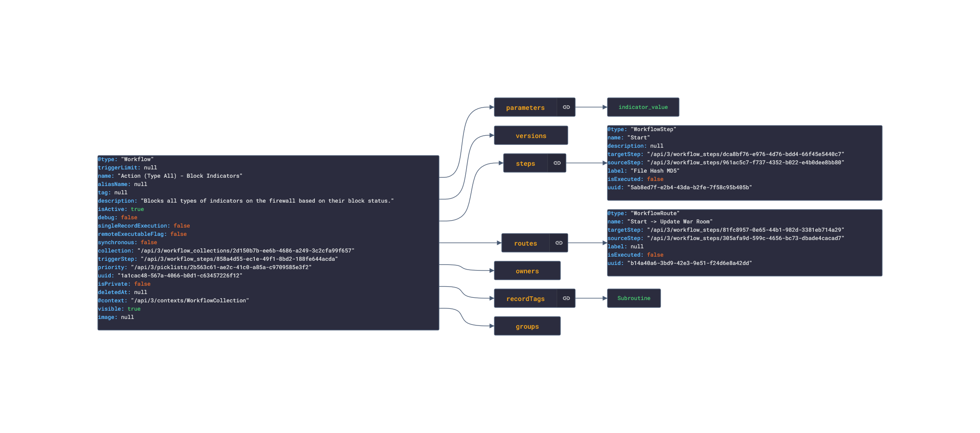Click targetStep path in WorkflowStep card
Screen dimensions: 980x433
[x=746, y=154]
